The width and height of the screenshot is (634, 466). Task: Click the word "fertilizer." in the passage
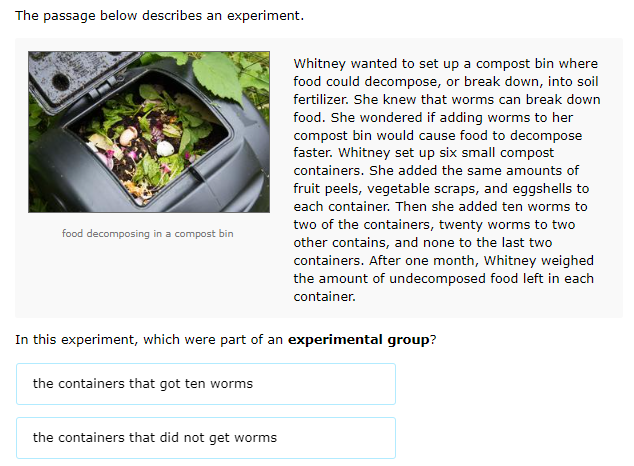(x=321, y=99)
